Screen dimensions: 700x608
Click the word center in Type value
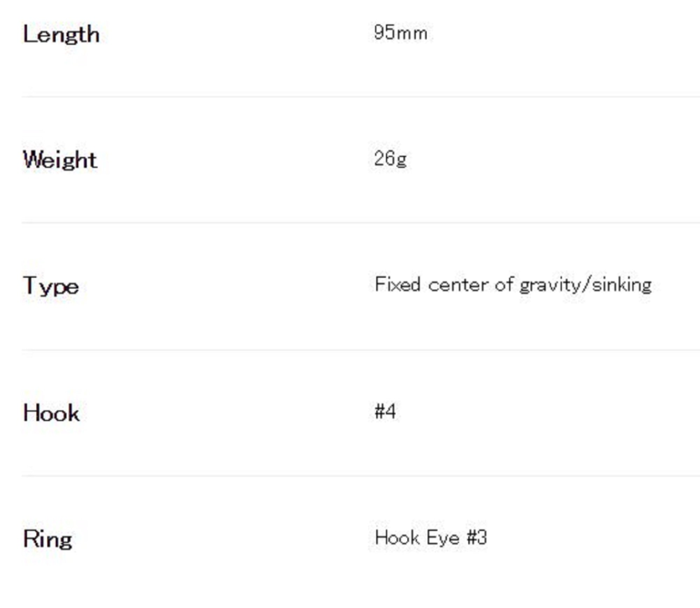click(458, 285)
